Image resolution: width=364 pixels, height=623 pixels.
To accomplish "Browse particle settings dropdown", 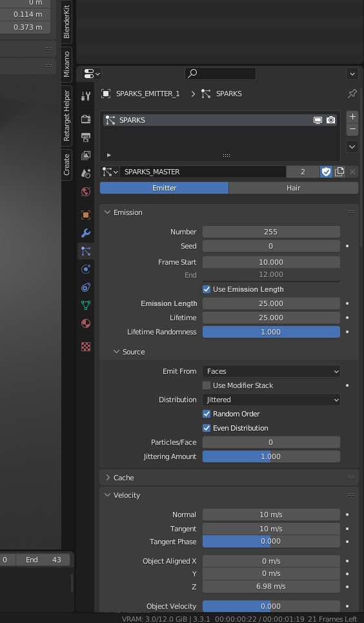I will tap(110, 172).
